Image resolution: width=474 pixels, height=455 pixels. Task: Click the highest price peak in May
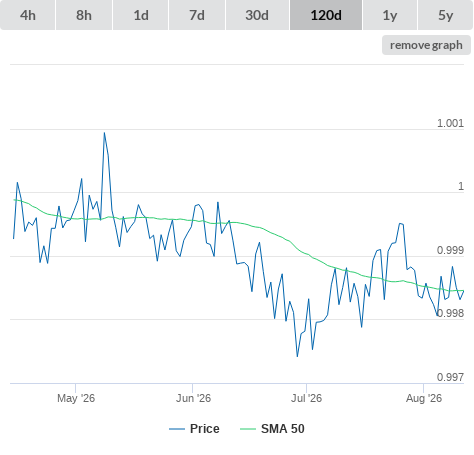[104, 133]
